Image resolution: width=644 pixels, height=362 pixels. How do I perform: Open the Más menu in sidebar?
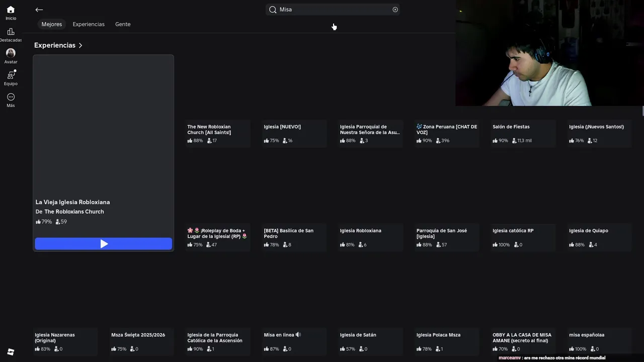[11, 100]
